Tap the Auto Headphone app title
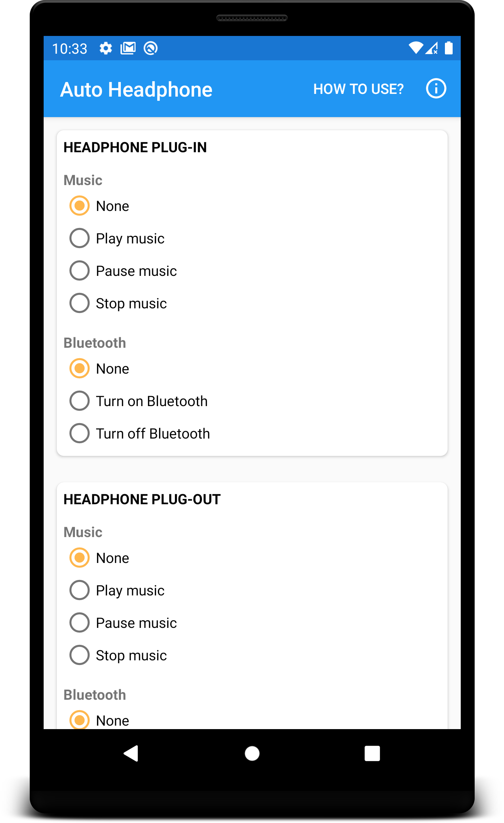 (136, 90)
